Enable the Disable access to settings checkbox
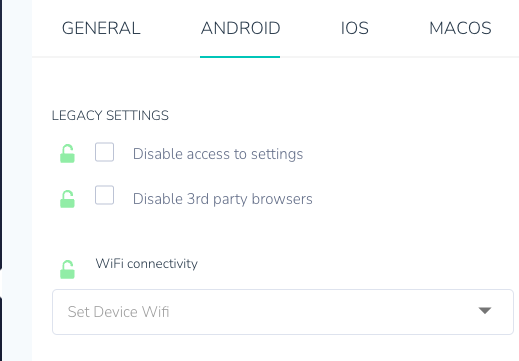The width and height of the screenshot is (519, 361). (x=104, y=152)
